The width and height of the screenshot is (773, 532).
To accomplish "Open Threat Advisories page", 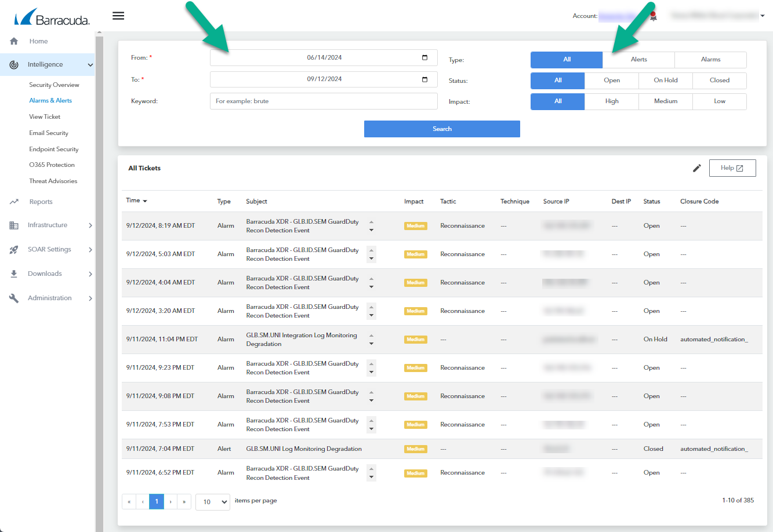I will click(53, 181).
